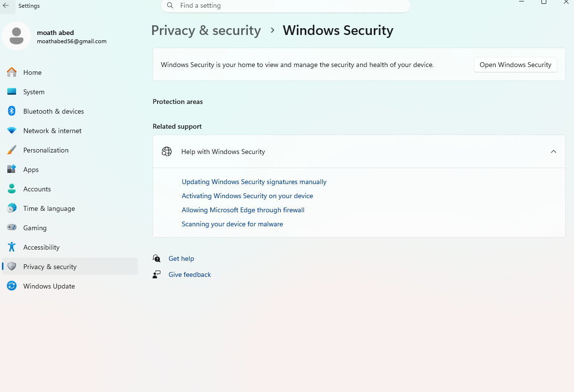
Task: Open Scanning your device for malware link
Action: [x=232, y=224]
